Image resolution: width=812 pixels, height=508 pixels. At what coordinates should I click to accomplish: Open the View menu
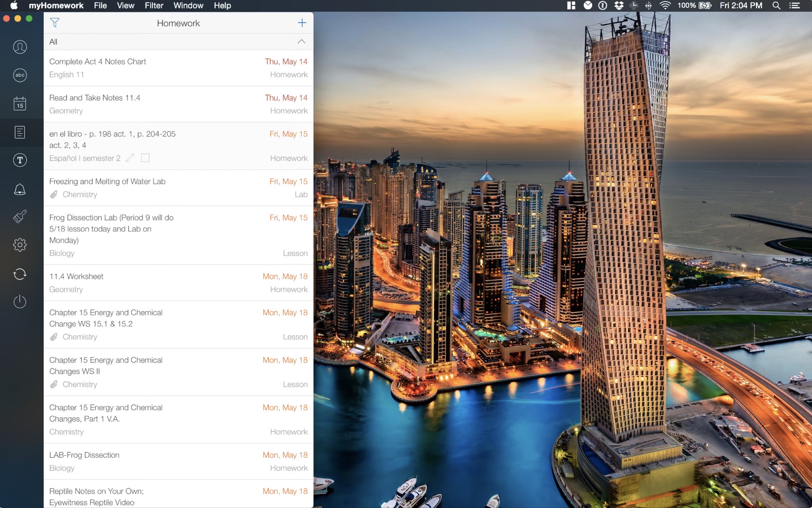(x=125, y=5)
